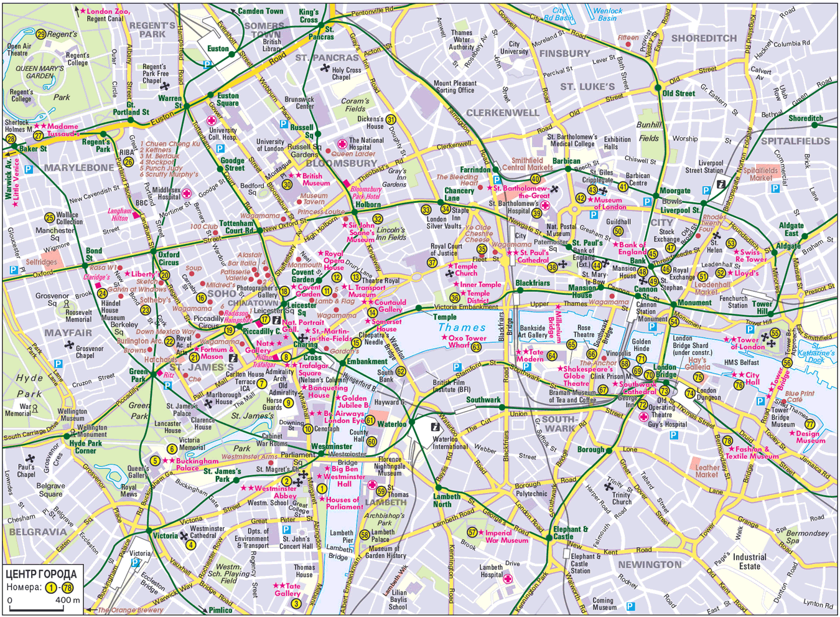Click the pink hotel marker at Langham Hilton
The image size is (840, 617).
click(x=135, y=215)
